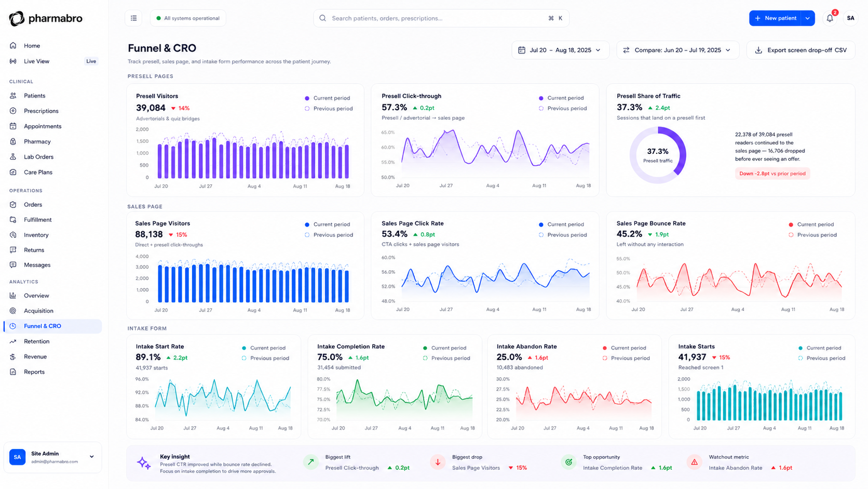Click the Revenue dollar icon

(x=13, y=356)
